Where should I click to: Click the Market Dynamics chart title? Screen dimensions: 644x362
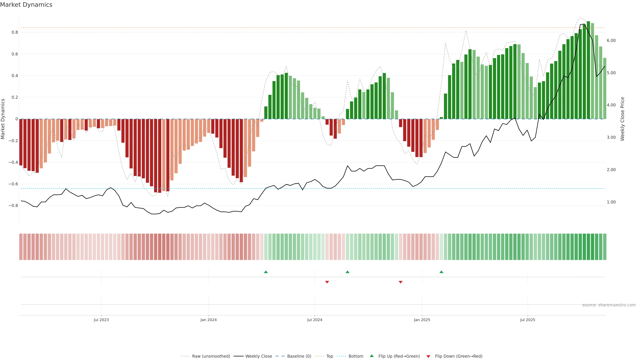[x=26, y=5]
